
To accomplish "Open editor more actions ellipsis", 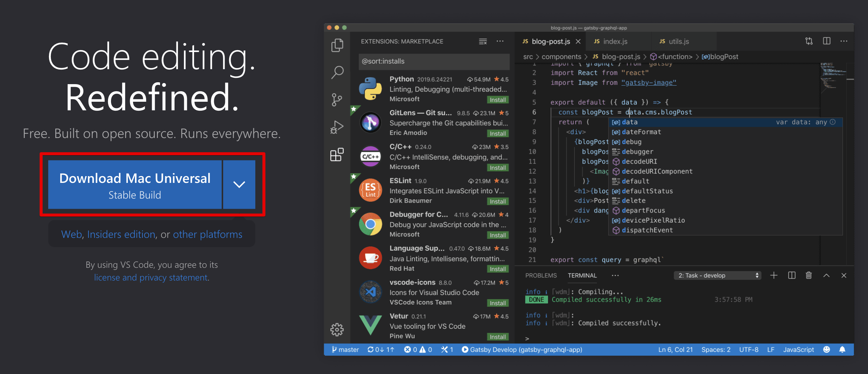I will (844, 41).
